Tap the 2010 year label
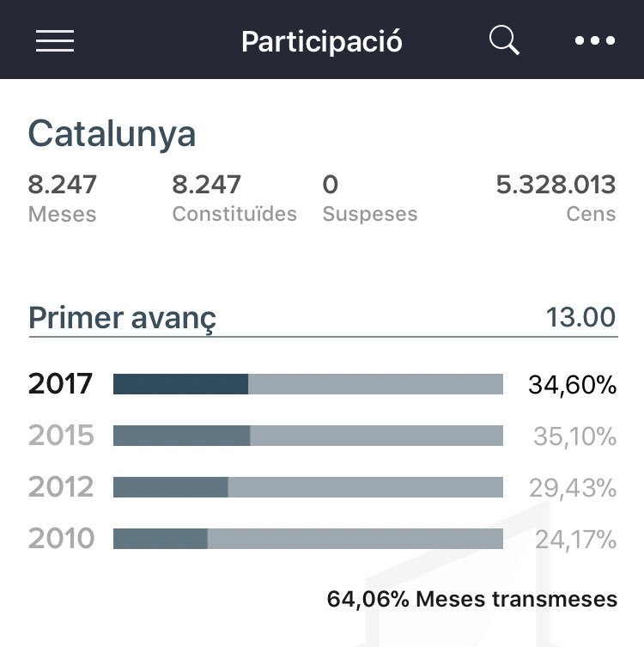This screenshot has height=647, width=644. [x=62, y=538]
